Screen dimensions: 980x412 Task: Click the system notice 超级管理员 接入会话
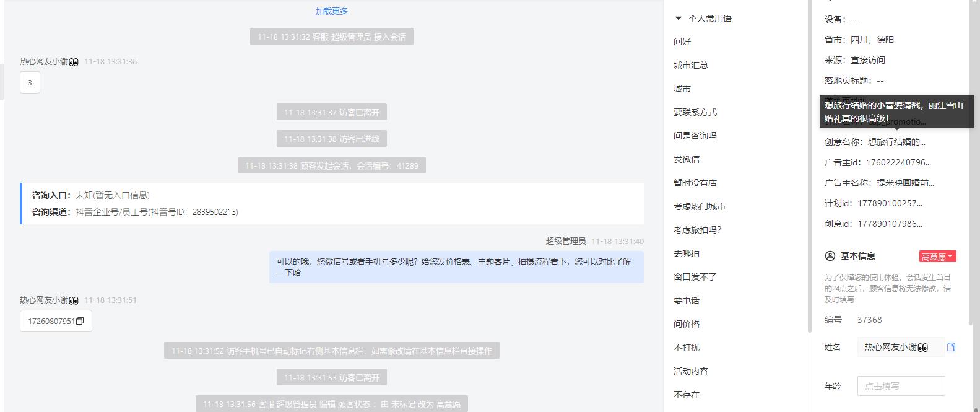(x=332, y=37)
